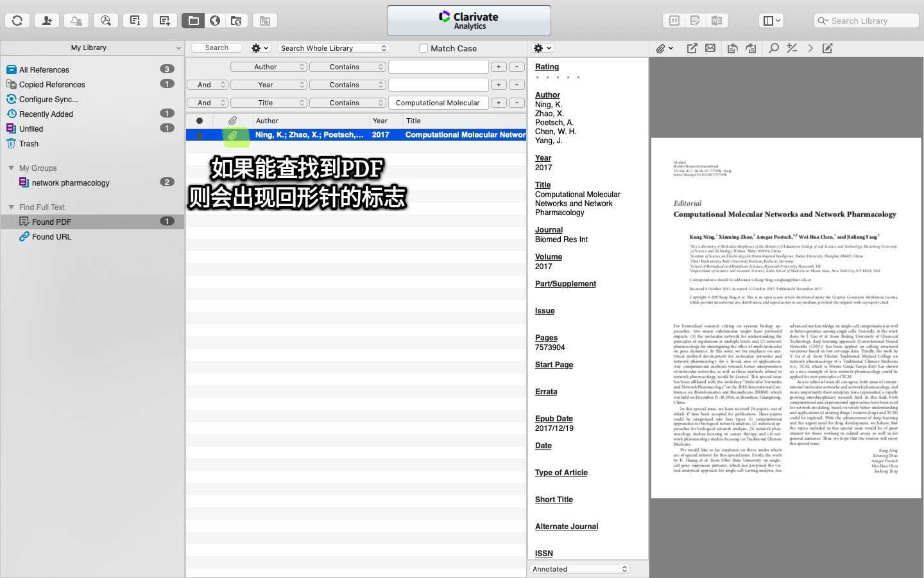Click the Return to Word icon
The width and height of the screenshot is (924, 578).
point(717,21)
